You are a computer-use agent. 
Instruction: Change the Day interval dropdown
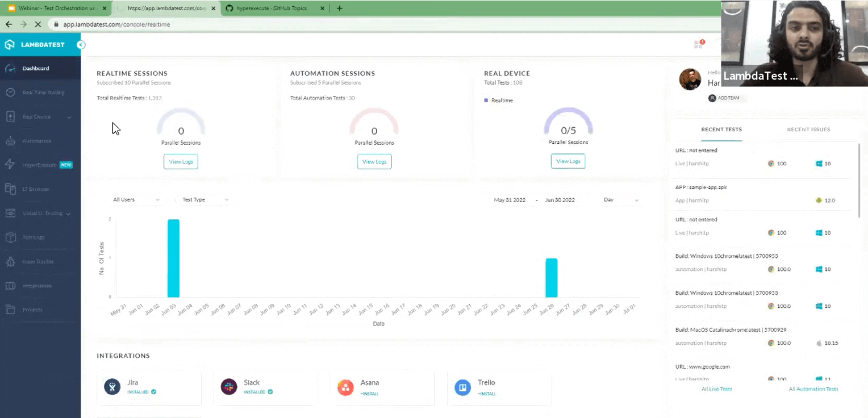coord(620,199)
